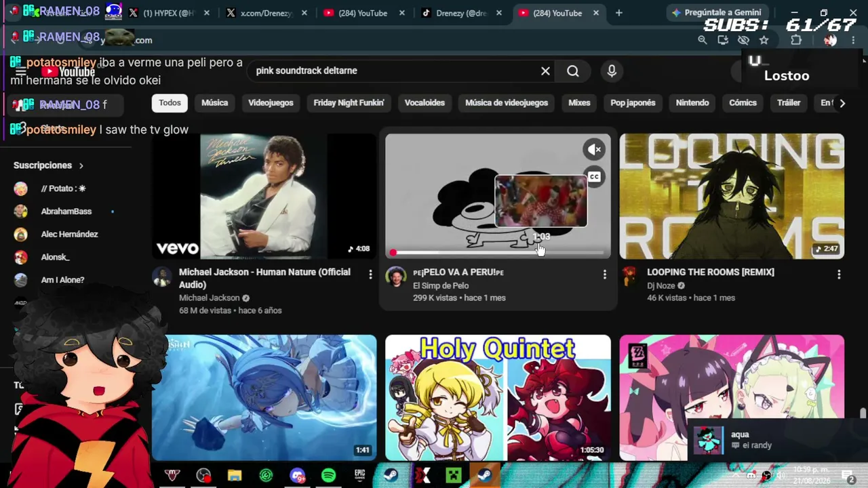Launch Epic Games from the taskbar
Screen dimensions: 868x488
point(359,476)
